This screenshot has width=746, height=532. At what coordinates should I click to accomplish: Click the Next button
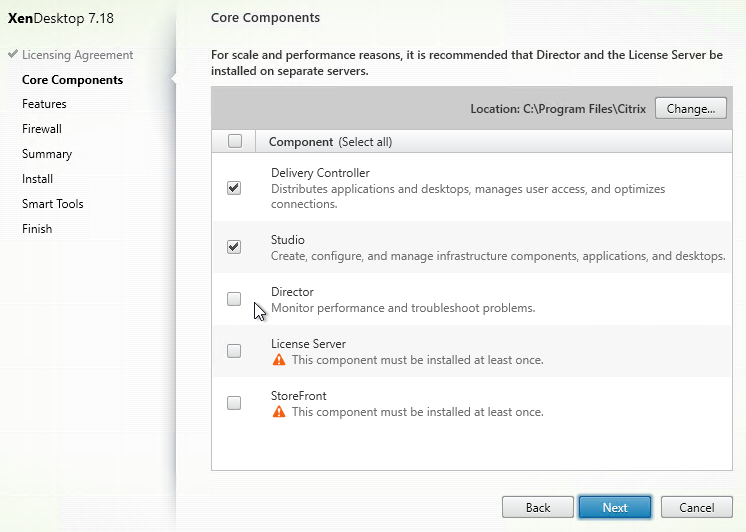(615, 508)
